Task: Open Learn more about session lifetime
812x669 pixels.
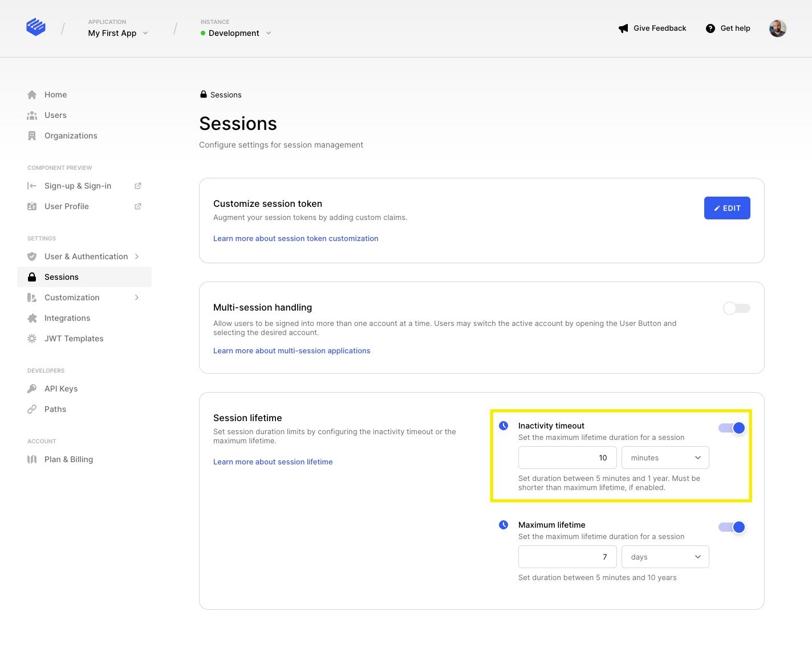Action: tap(273, 462)
